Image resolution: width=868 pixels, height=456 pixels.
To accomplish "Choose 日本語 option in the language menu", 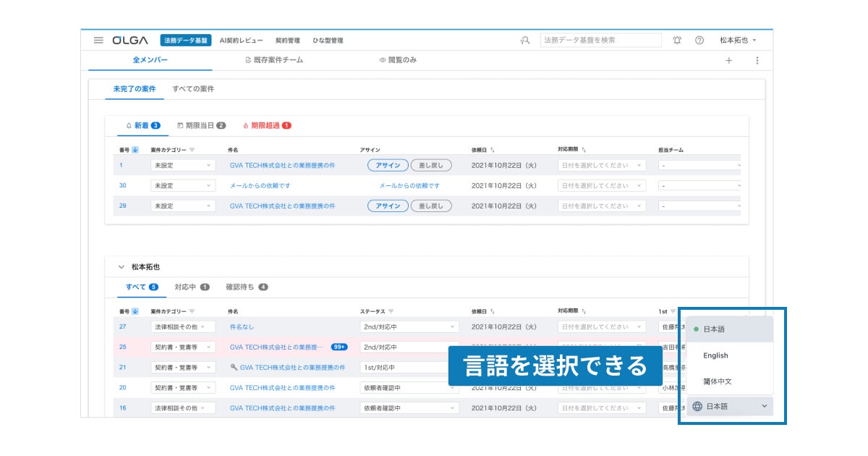I will tap(730, 329).
